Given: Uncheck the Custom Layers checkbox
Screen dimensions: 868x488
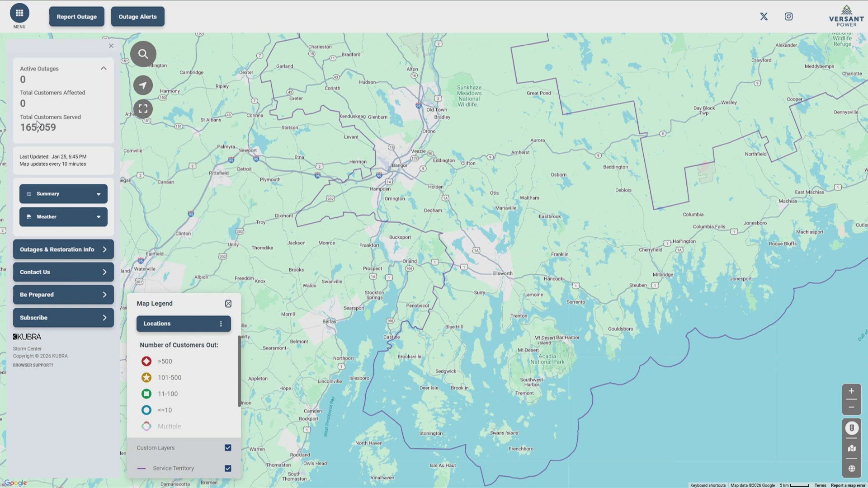Looking at the screenshot, I should [x=228, y=447].
